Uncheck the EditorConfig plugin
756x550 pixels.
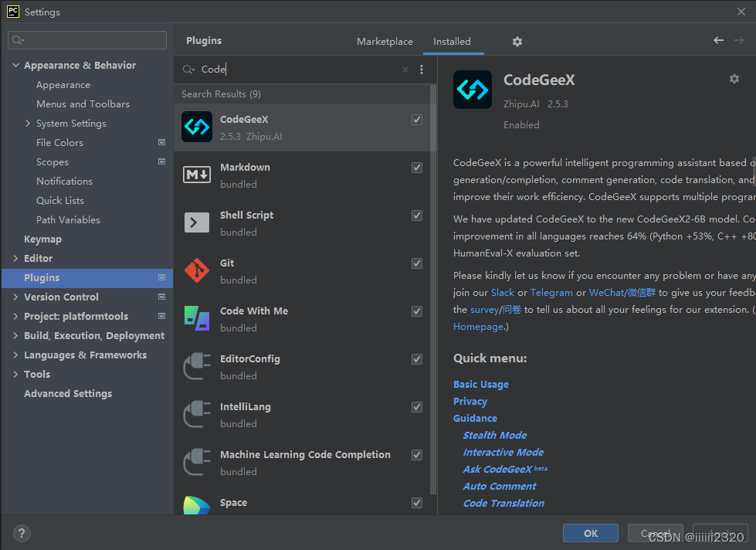click(417, 359)
